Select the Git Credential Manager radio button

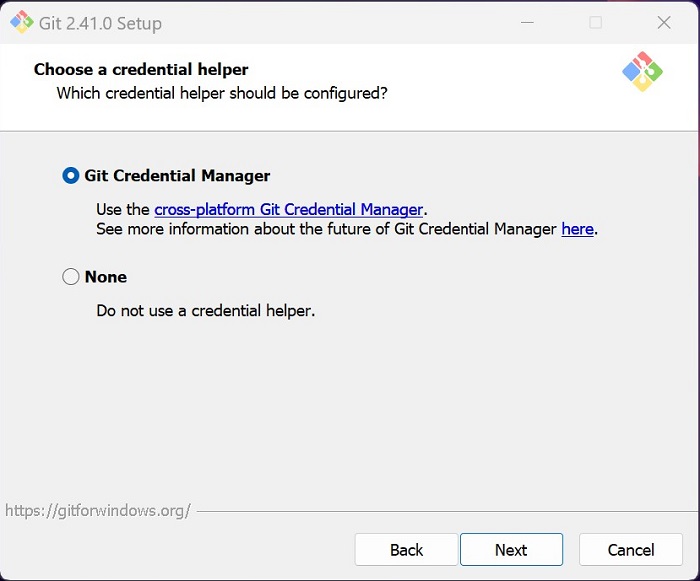click(x=71, y=176)
